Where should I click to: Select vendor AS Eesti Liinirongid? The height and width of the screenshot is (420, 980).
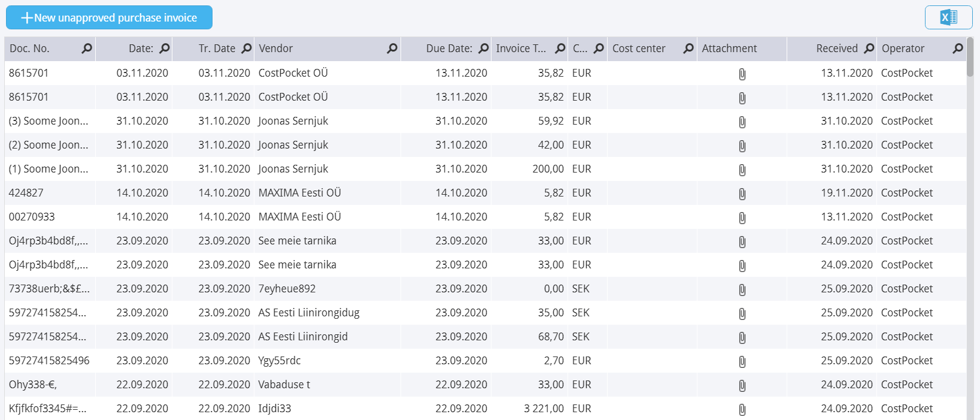point(303,337)
